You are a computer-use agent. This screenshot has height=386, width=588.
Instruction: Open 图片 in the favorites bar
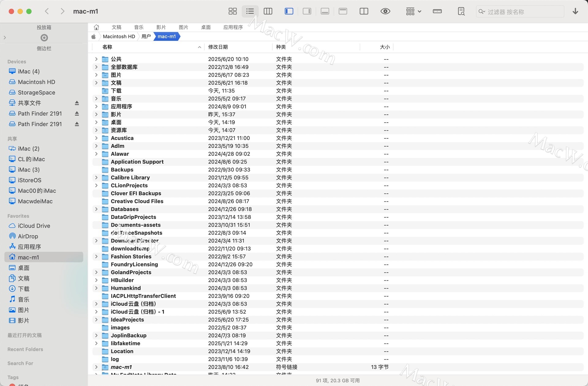(183, 27)
